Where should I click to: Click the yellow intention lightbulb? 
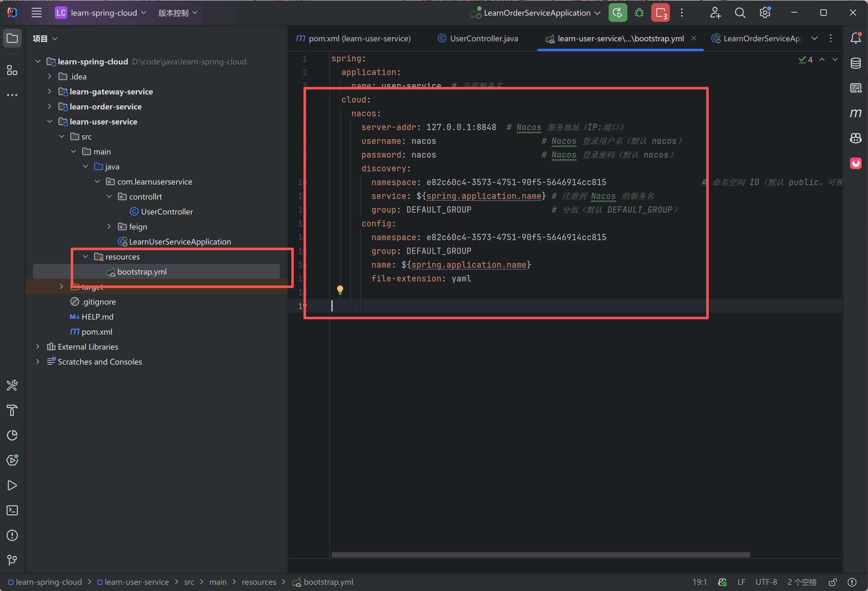pos(340,290)
